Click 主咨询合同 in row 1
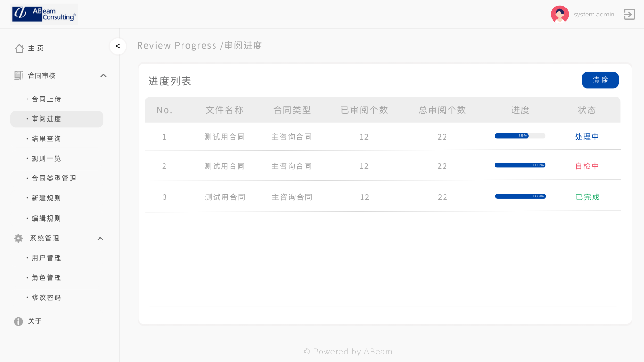Image resolution: width=644 pixels, height=362 pixels. point(291,137)
